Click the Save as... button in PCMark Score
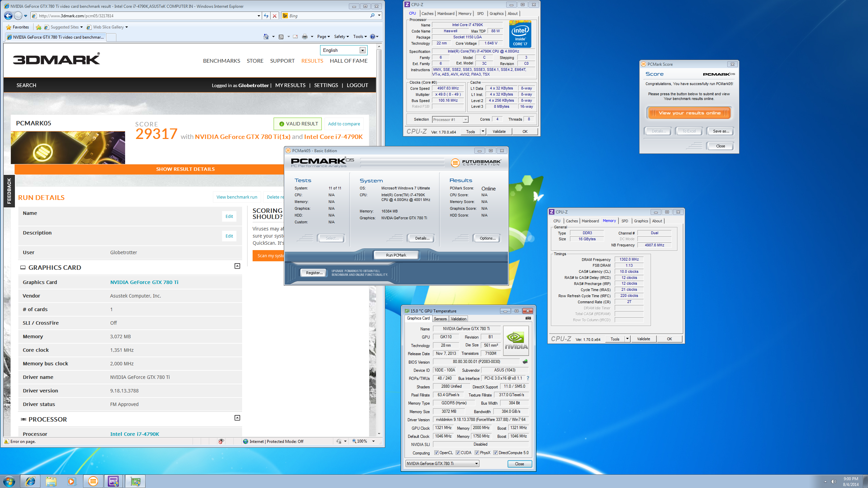Screen dimensions: 868x488 (x=721, y=131)
